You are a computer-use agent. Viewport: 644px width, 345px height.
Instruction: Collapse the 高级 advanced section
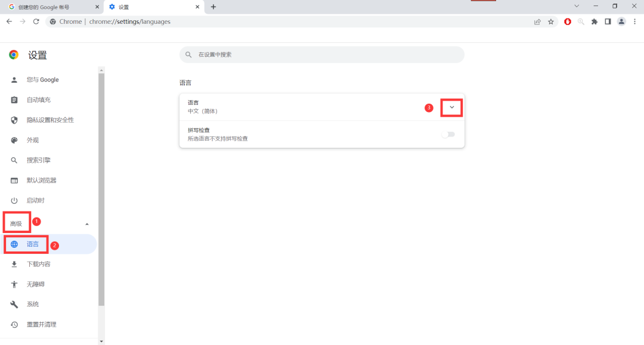(86, 224)
